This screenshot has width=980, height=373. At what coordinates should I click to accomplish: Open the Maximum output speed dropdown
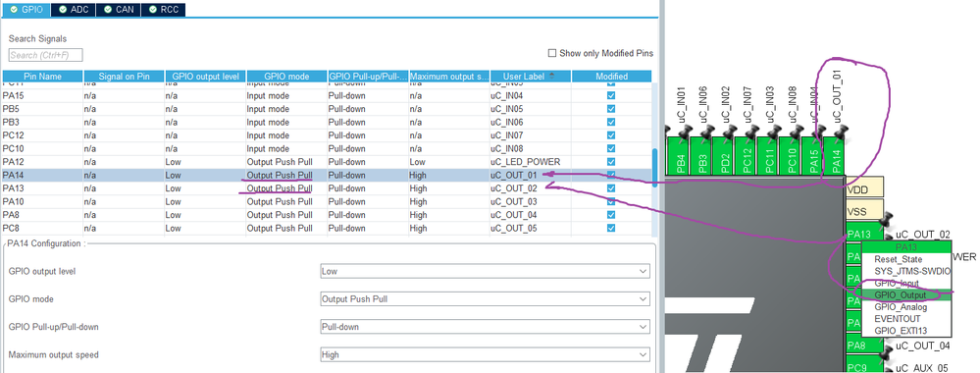(485, 355)
